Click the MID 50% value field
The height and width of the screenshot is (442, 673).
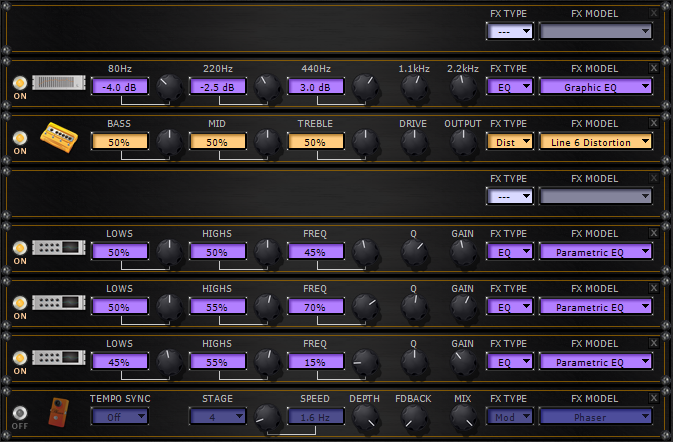(x=218, y=142)
